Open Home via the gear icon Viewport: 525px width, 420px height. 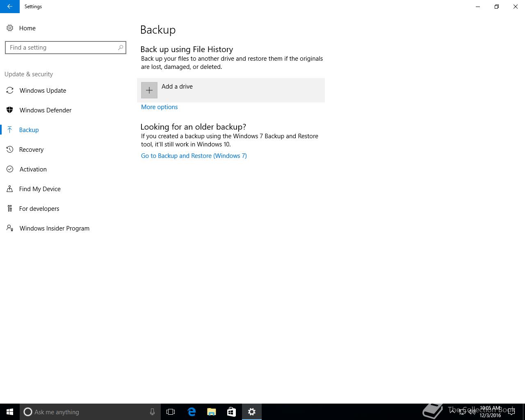tap(10, 28)
